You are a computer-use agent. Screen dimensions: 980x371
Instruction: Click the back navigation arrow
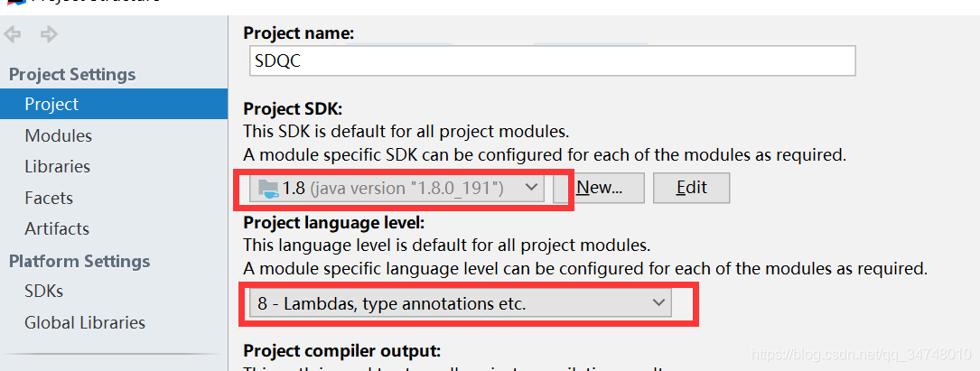13,35
